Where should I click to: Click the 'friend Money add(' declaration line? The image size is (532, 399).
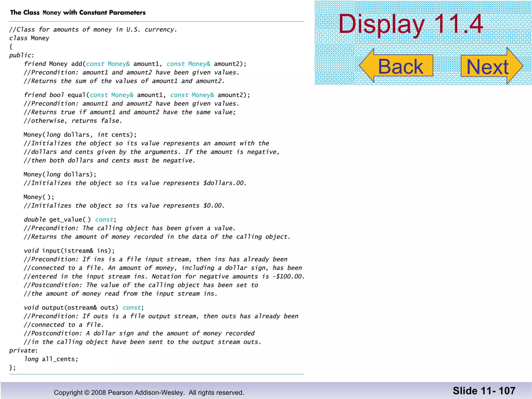(135, 64)
